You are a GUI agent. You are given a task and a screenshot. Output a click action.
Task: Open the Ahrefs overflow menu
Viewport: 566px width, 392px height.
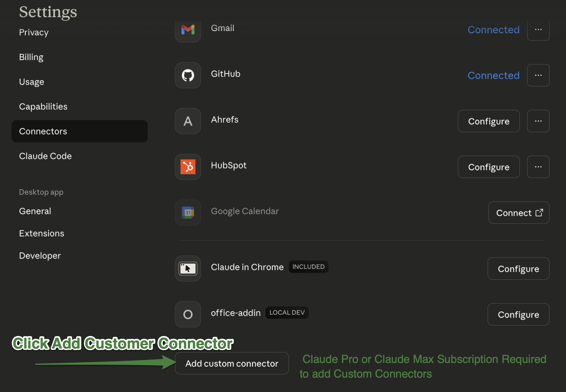click(538, 121)
